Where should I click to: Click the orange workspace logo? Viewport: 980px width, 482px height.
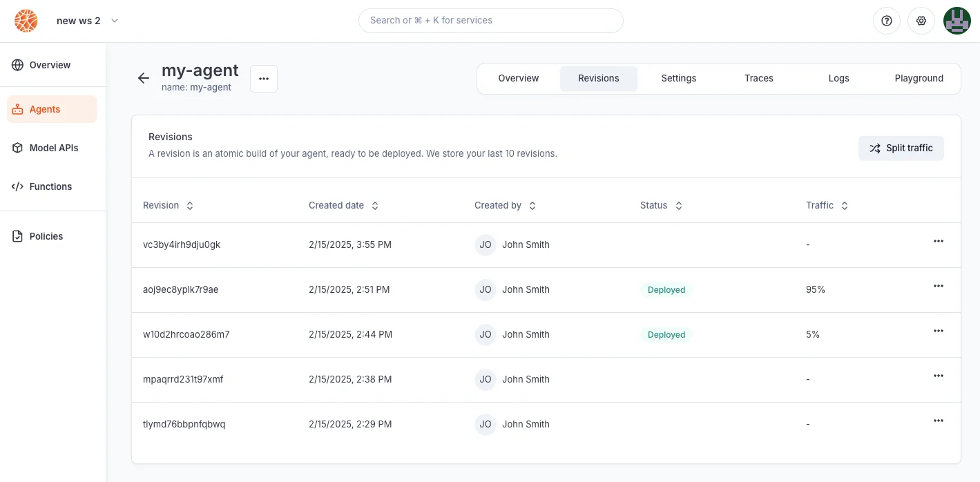click(26, 21)
